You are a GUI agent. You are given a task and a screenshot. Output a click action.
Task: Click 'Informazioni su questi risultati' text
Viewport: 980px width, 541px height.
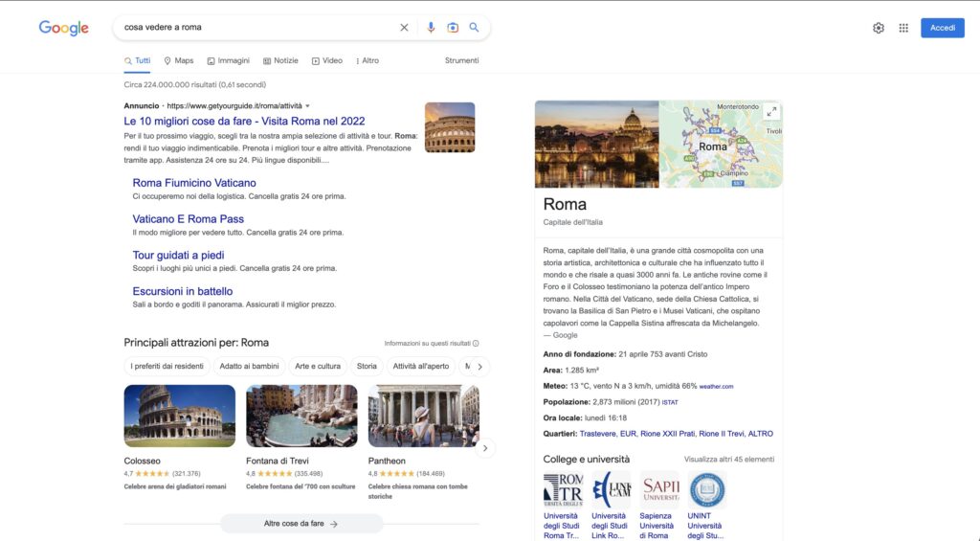pos(428,344)
